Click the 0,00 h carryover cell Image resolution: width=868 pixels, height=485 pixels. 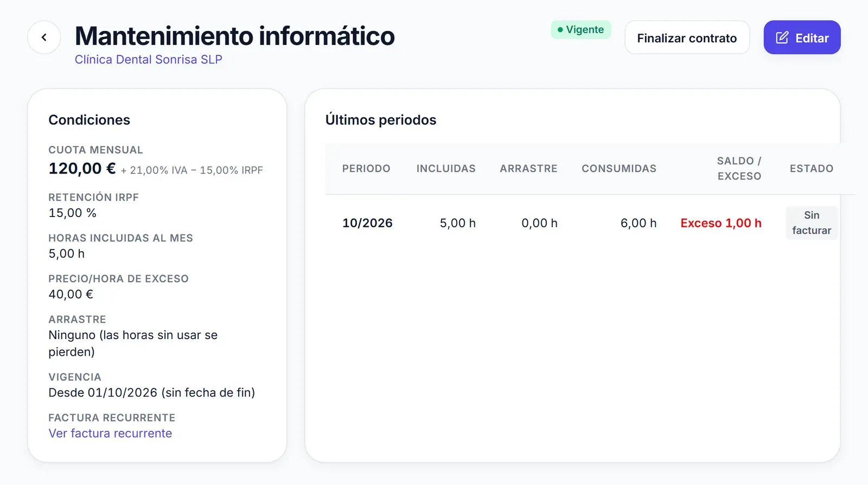539,223
